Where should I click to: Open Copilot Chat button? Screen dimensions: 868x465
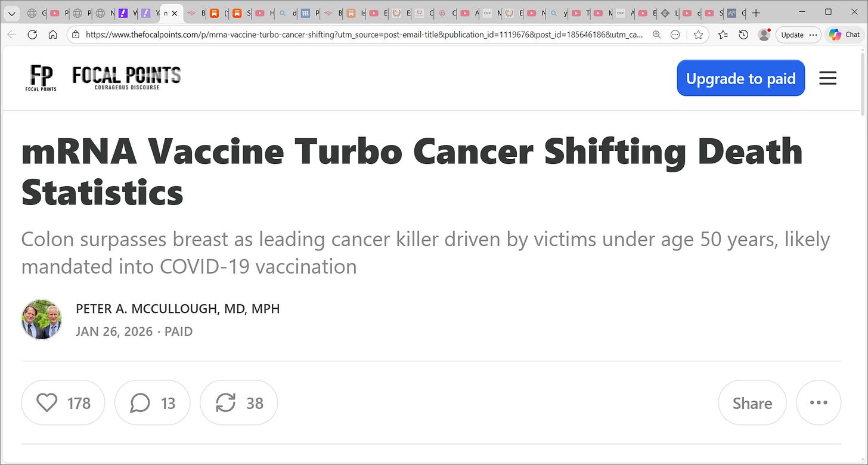coord(844,35)
